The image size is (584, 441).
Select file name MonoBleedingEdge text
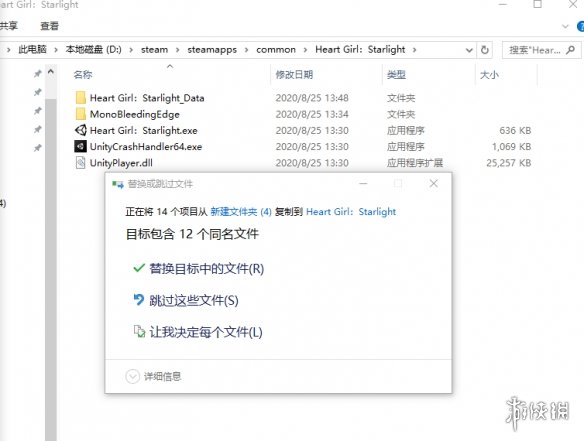(x=134, y=114)
